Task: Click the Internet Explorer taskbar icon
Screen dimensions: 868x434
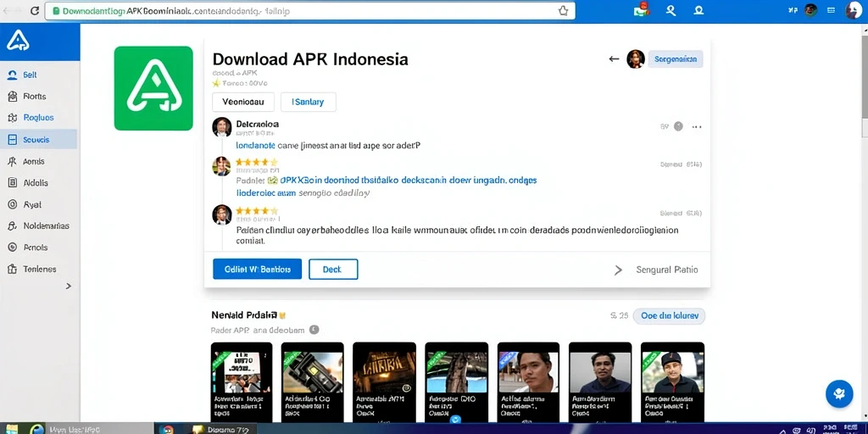Action: [x=37, y=429]
